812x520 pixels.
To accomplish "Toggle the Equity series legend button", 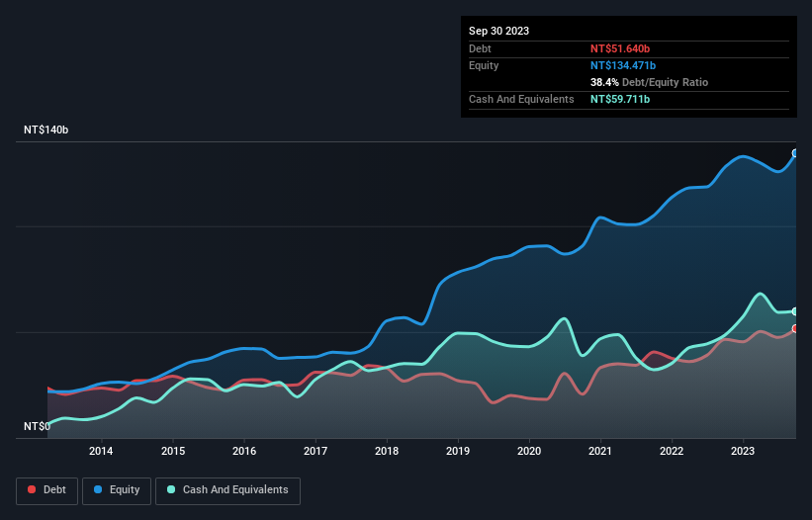I will [117, 490].
